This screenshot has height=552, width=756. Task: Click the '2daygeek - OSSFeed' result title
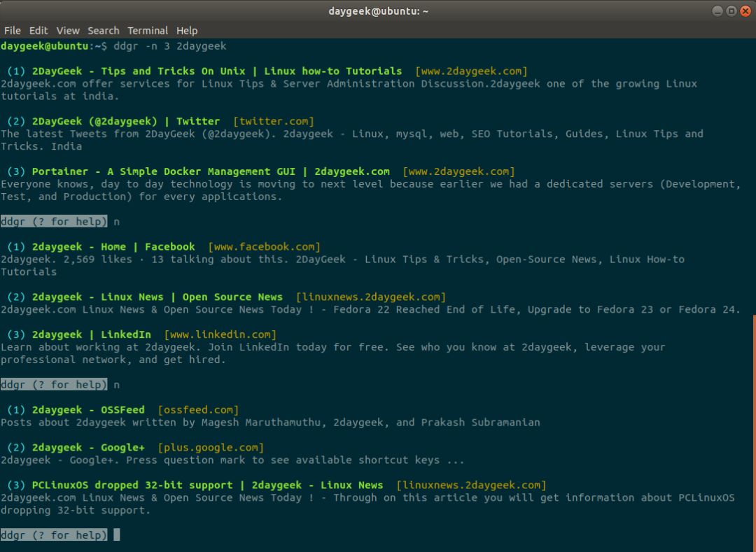[x=88, y=410]
